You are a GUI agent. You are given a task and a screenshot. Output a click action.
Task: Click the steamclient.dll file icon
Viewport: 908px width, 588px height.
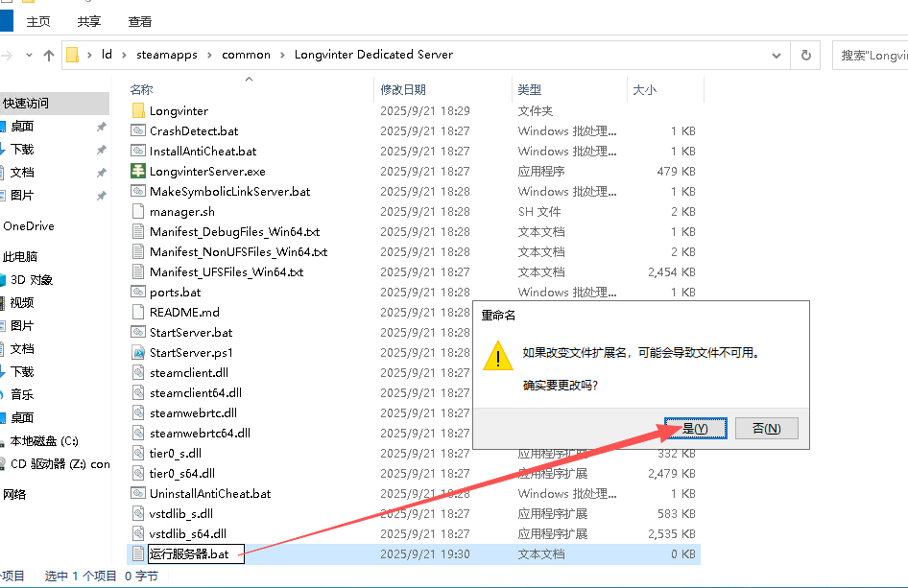pos(138,373)
